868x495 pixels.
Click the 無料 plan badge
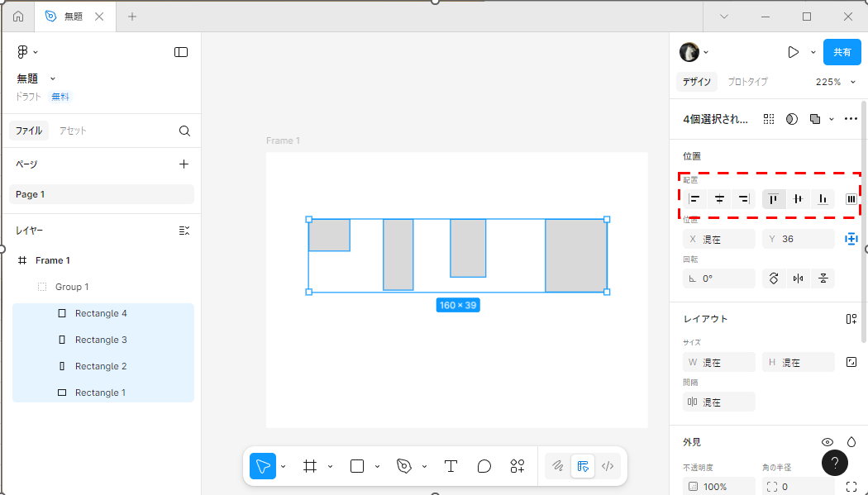tap(60, 97)
